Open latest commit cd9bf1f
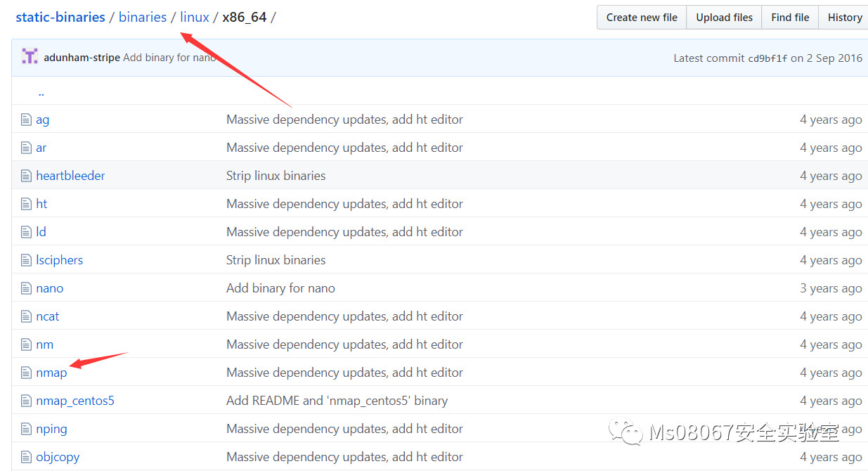This screenshot has height=471, width=868. click(x=767, y=58)
